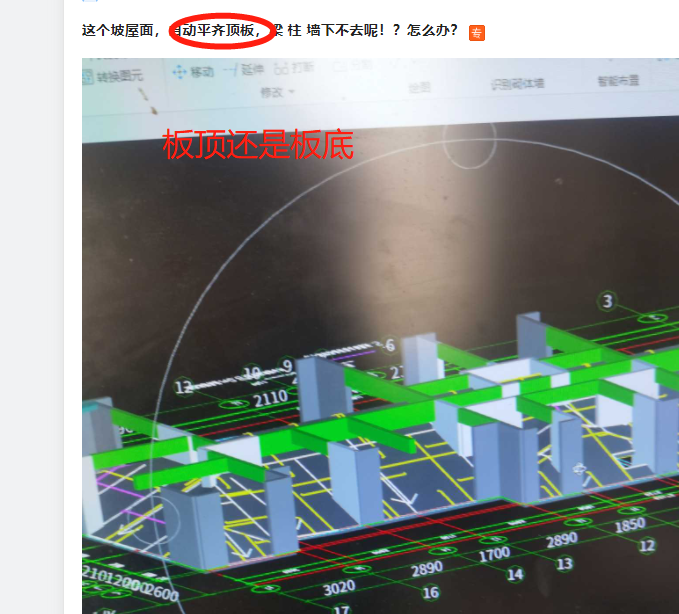Click the 识别砌体墙 toolbar label

(517, 84)
